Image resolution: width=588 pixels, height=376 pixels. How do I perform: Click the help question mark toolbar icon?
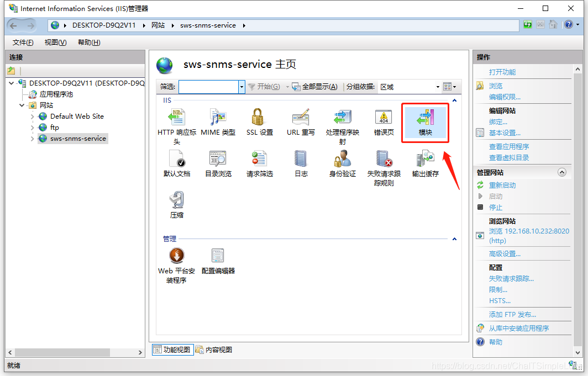point(569,25)
